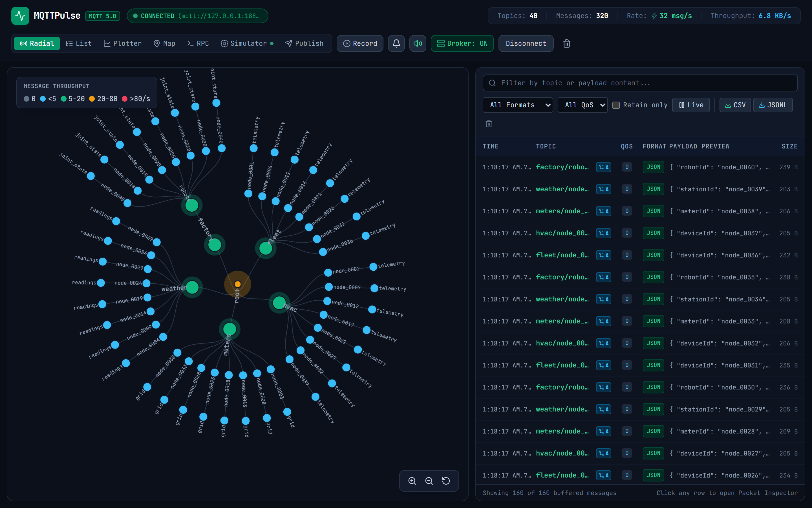Toggle the sound speaker icon

point(418,43)
